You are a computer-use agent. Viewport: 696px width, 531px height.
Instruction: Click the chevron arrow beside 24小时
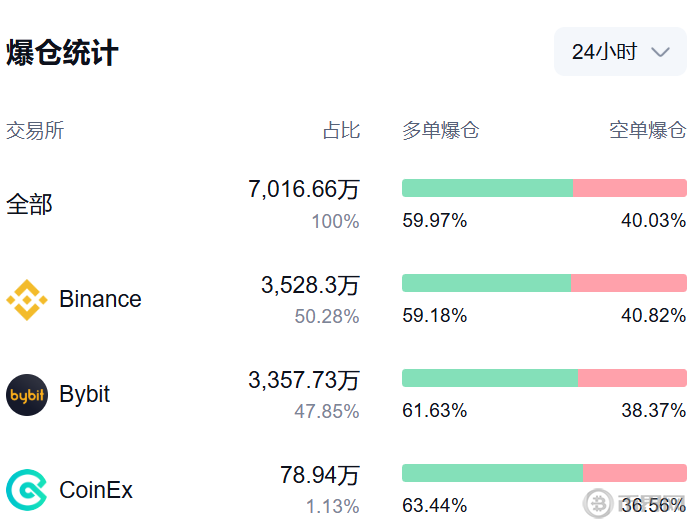pos(660,53)
